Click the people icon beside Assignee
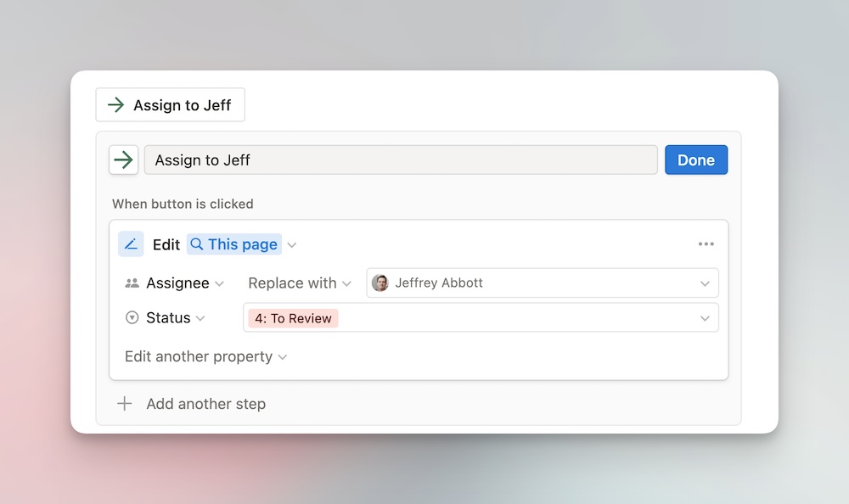 [x=132, y=283]
